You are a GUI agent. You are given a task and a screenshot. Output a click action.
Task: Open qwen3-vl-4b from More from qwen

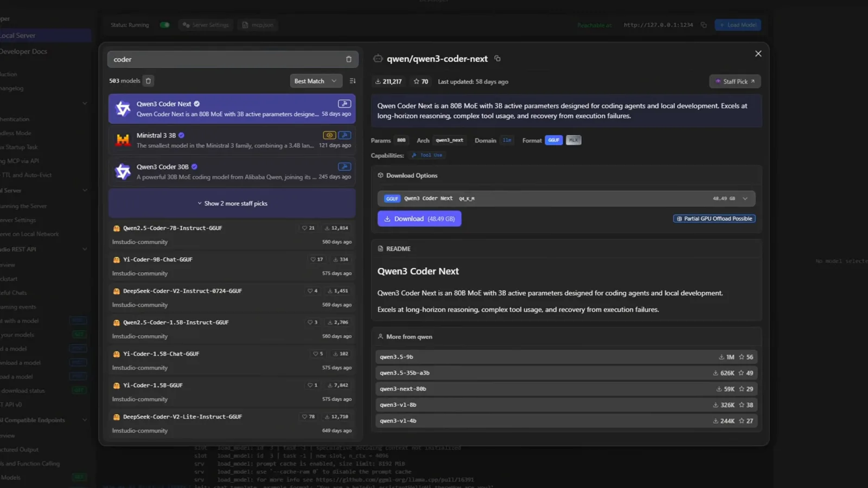coord(566,421)
